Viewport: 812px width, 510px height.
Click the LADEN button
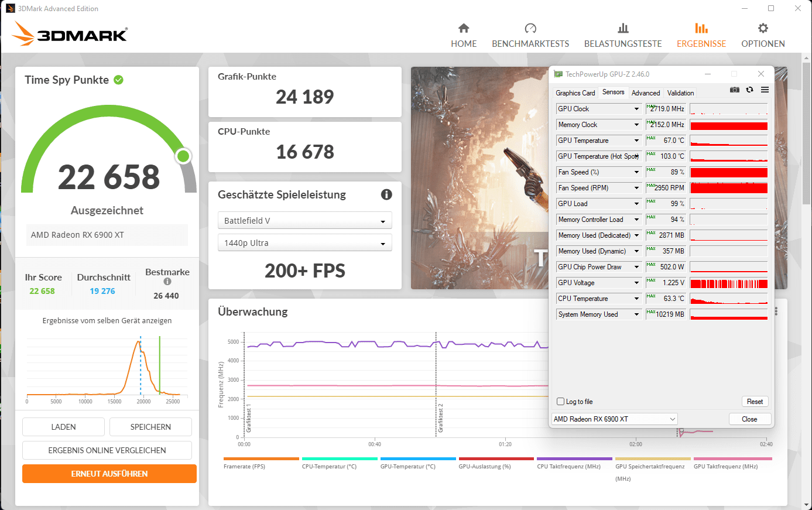click(x=63, y=427)
